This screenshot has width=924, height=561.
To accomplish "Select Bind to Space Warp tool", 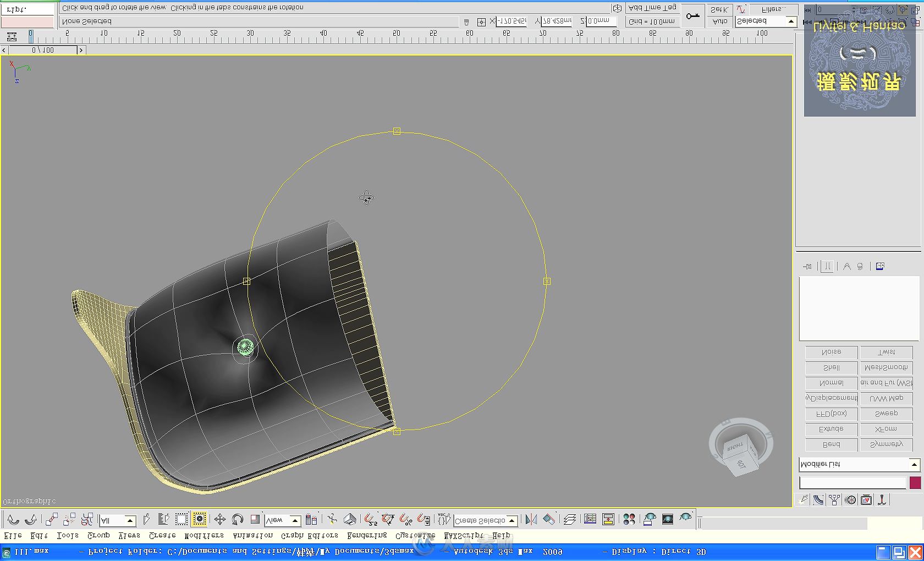I will click(x=87, y=519).
